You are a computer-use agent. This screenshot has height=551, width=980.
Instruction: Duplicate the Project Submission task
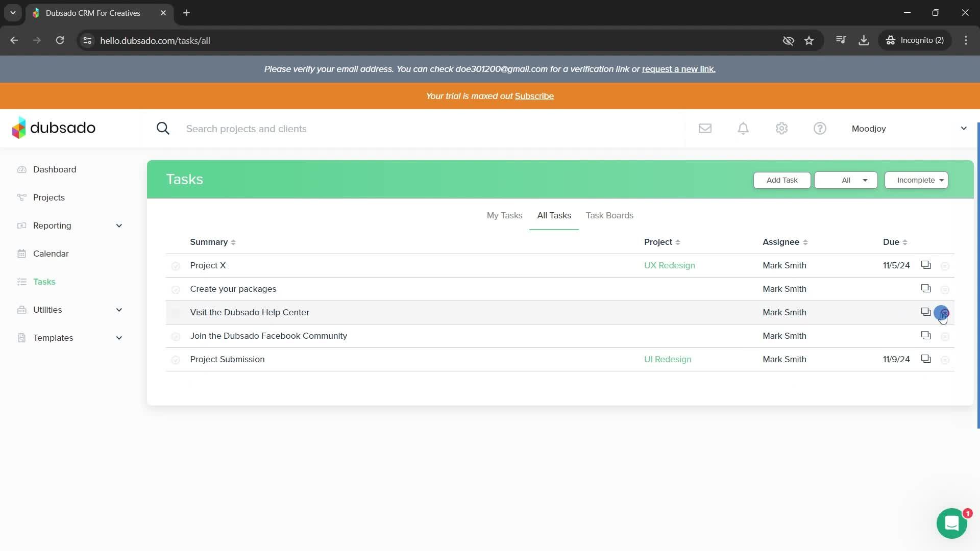tap(926, 359)
